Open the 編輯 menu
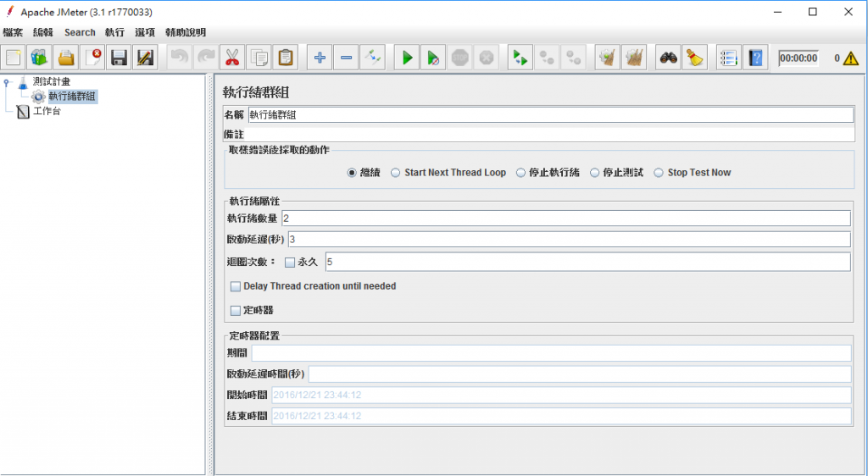The height and width of the screenshot is (476, 868). pos(43,32)
